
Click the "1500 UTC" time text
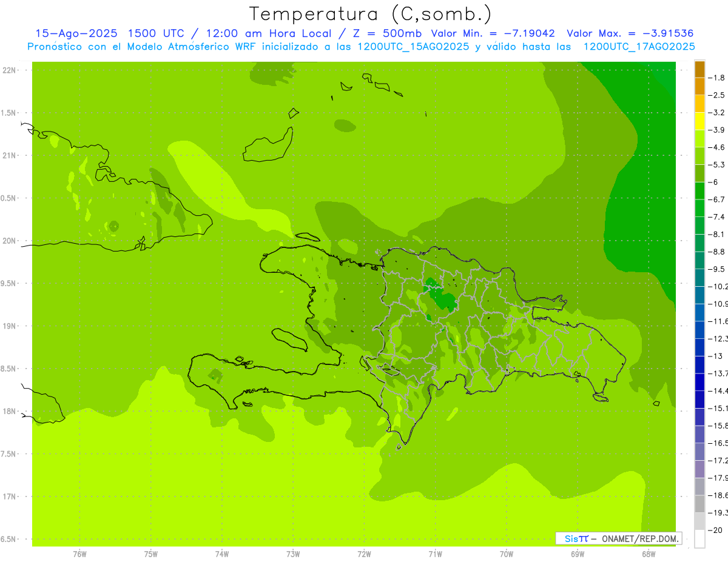tap(156, 33)
